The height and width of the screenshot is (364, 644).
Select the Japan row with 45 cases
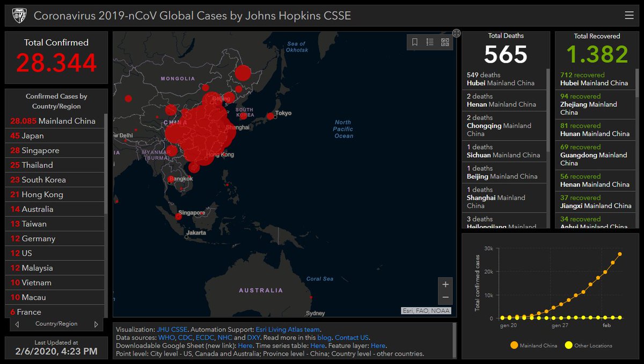(x=55, y=136)
